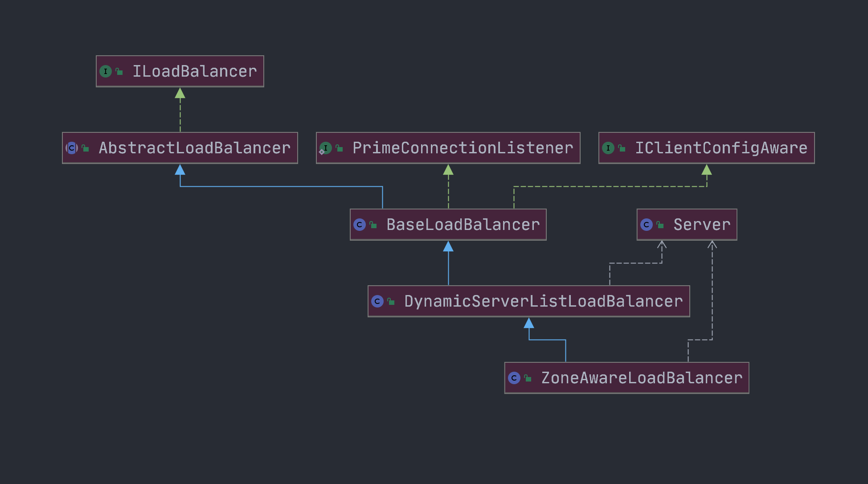868x484 pixels.
Task: Click the interface icon on ILoadBalancer node
Action: click(x=106, y=71)
